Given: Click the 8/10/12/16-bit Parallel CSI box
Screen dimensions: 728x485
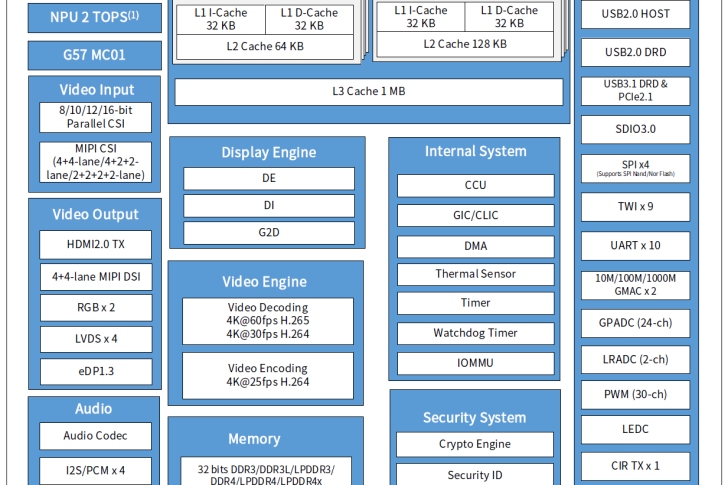Looking at the screenshot, I should (96, 117).
